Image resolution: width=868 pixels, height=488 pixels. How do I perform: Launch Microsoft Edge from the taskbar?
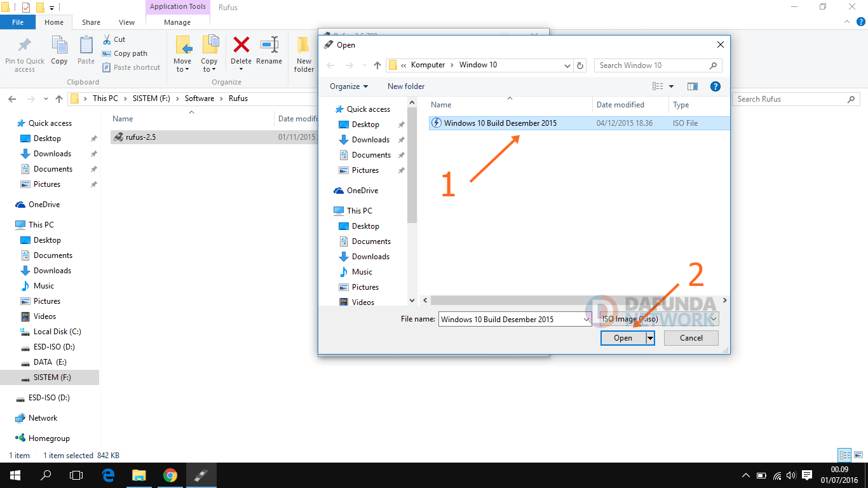108,475
